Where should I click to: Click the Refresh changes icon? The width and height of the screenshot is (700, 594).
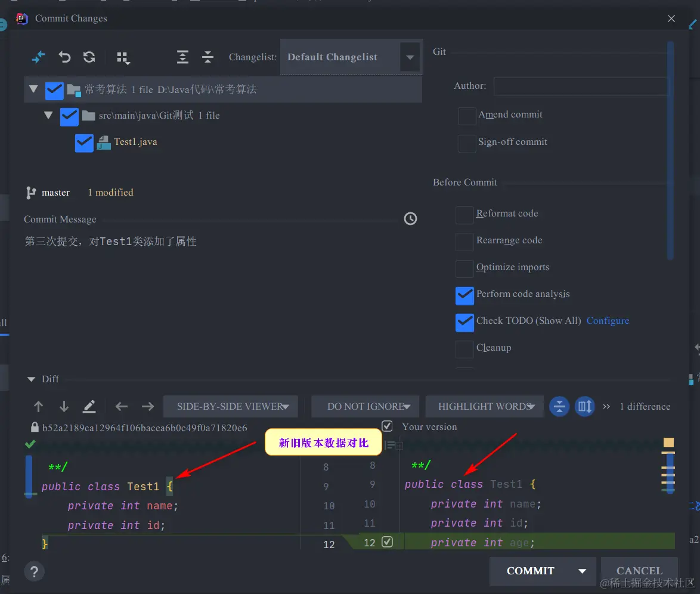coord(89,57)
